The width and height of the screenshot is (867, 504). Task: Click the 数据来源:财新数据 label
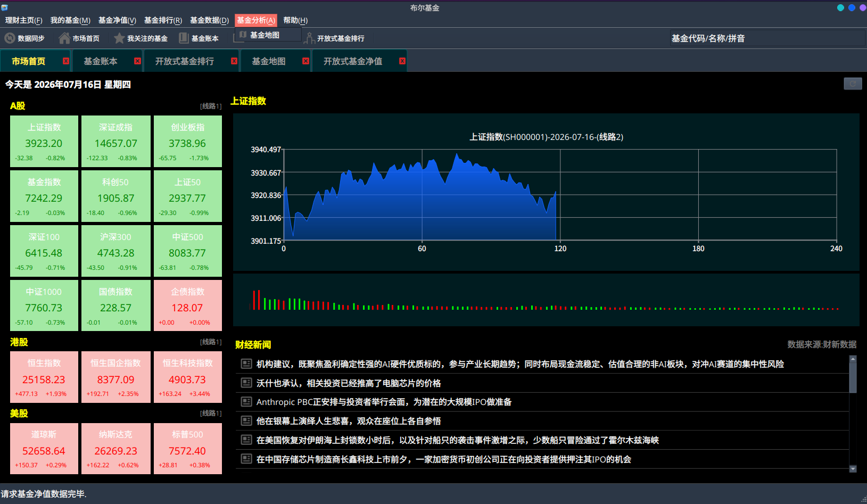click(x=822, y=344)
